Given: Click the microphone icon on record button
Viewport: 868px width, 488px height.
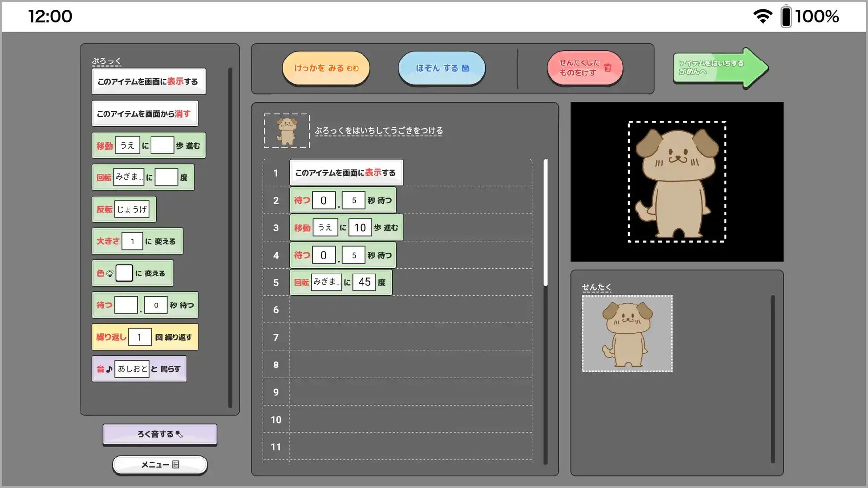Looking at the screenshot, I should pyautogui.click(x=179, y=434).
